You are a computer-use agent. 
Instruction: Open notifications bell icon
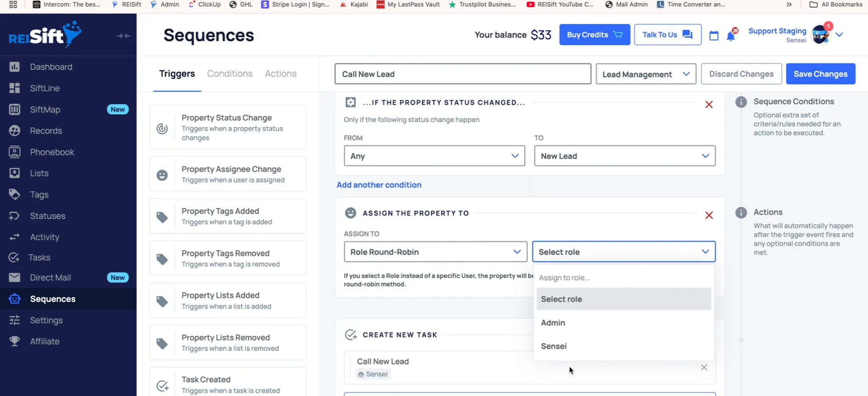(x=731, y=35)
